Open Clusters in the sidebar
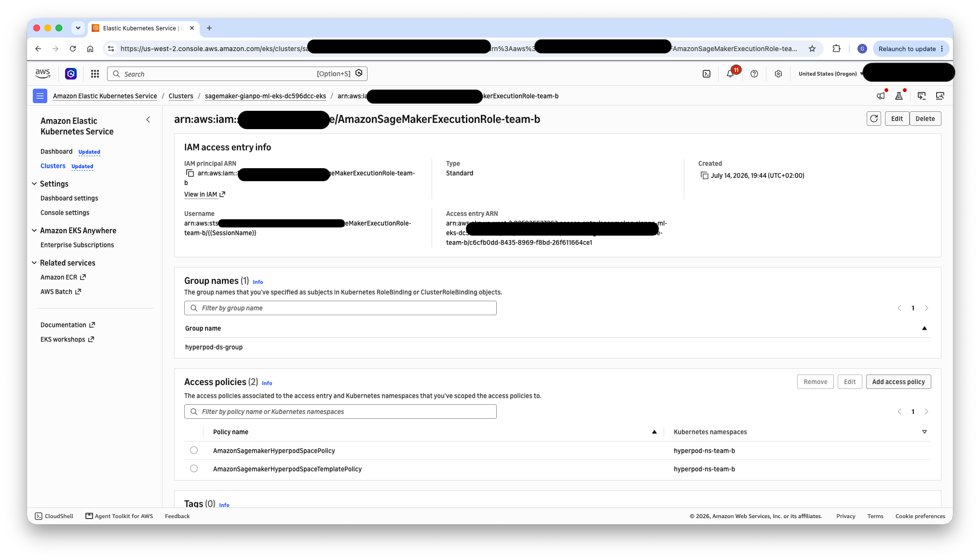The width and height of the screenshot is (980, 560). [x=53, y=166]
